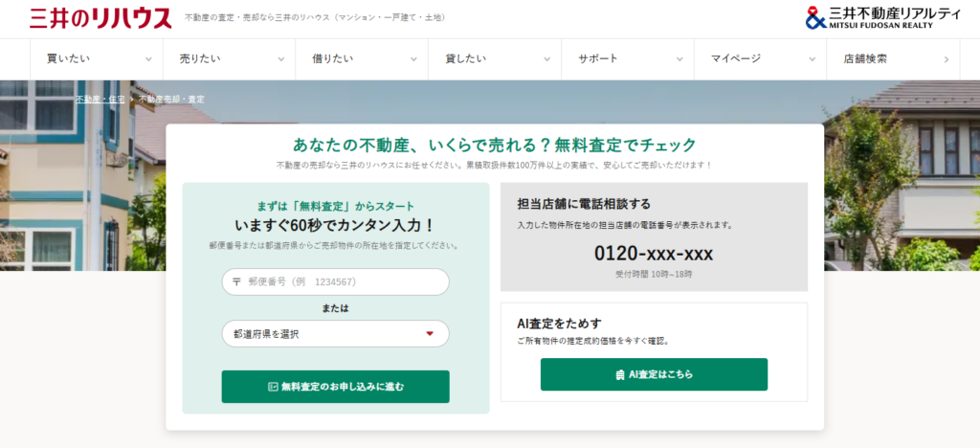Open the 買いたい menu
The image size is (980, 448).
click(97, 59)
